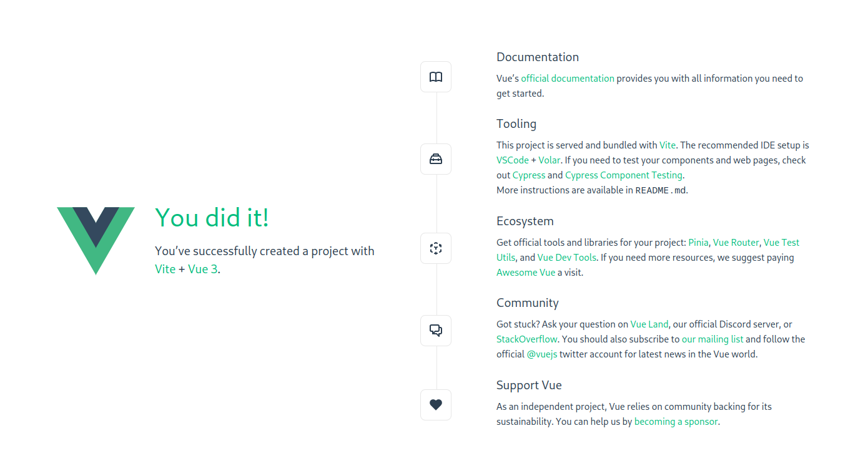Click the Vue Land Discord link
This screenshot has width=868, height=466.
[x=649, y=324]
